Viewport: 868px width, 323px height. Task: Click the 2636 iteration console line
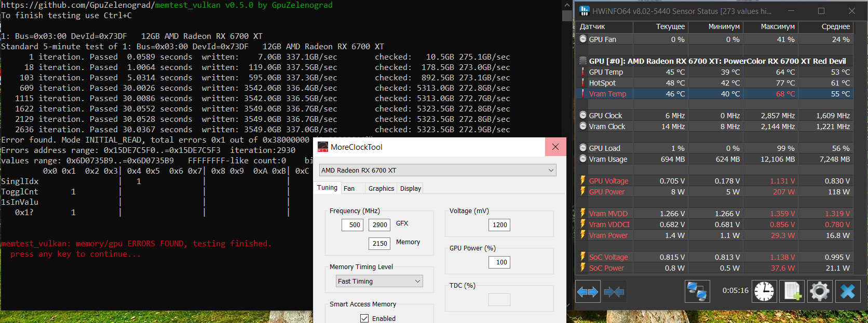(255, 130)
